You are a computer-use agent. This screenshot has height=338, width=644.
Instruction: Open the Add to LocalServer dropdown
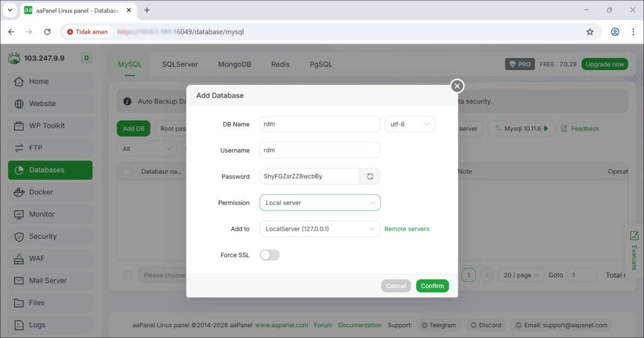point(320,229)
